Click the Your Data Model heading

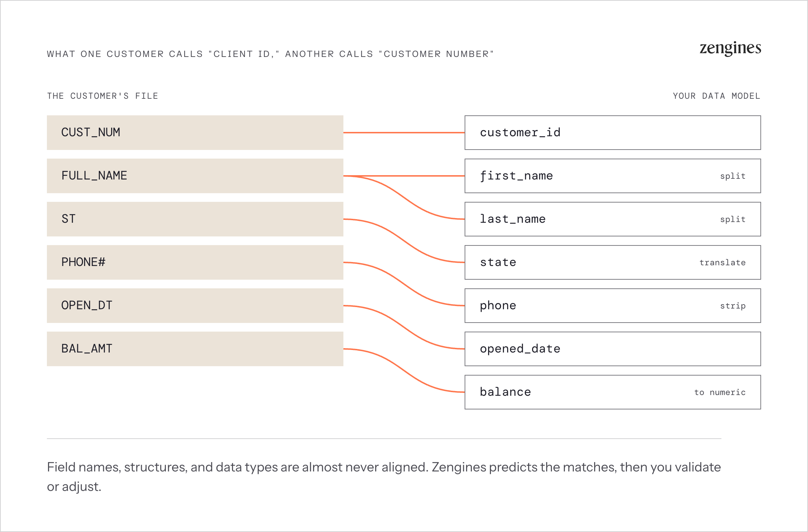click(x=717, y=96)
